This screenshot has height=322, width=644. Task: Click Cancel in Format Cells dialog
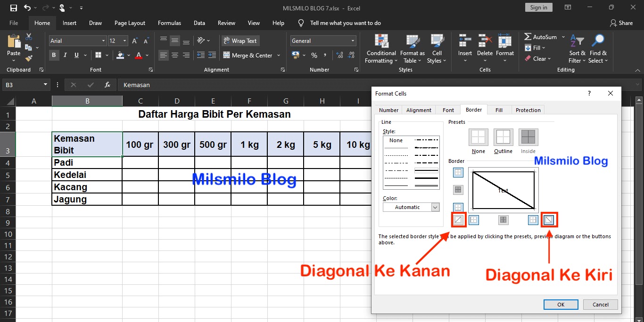click(600, 305)
